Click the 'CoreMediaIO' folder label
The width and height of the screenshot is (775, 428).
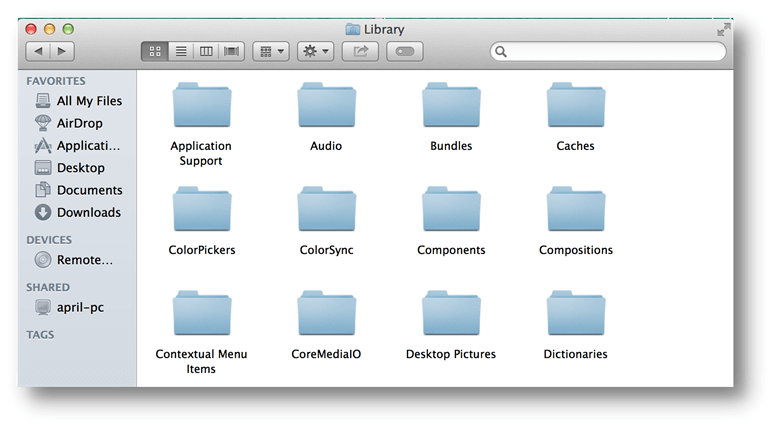pos(326,354)
